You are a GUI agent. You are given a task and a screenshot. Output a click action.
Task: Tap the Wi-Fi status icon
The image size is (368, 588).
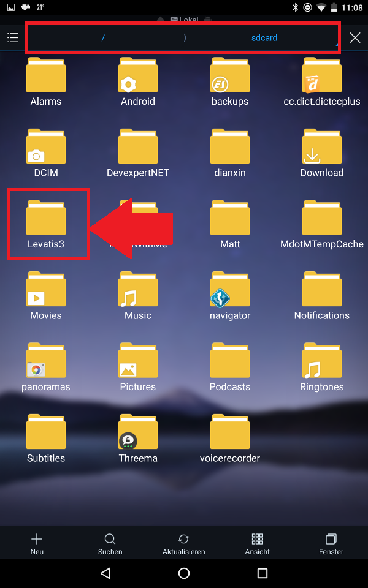coord(321,7)
